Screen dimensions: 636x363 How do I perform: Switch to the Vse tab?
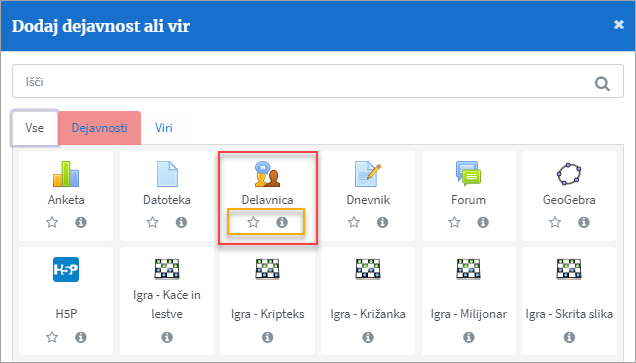(34, 128)
